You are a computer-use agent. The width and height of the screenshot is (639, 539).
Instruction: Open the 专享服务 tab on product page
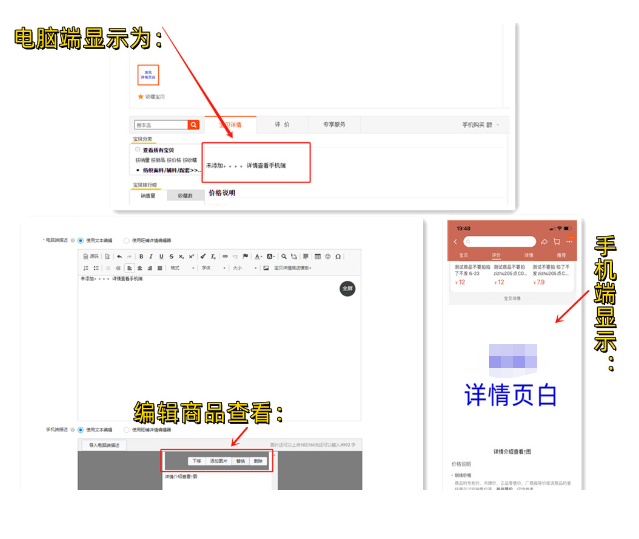point(334,125)
